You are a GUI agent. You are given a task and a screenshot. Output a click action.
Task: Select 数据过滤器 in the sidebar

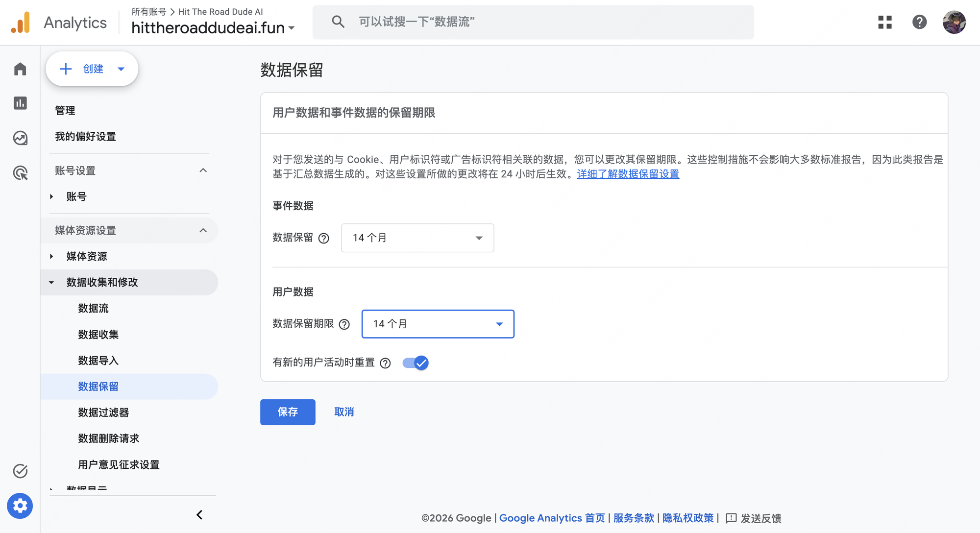pyautogui.click(x=103, y=412)
